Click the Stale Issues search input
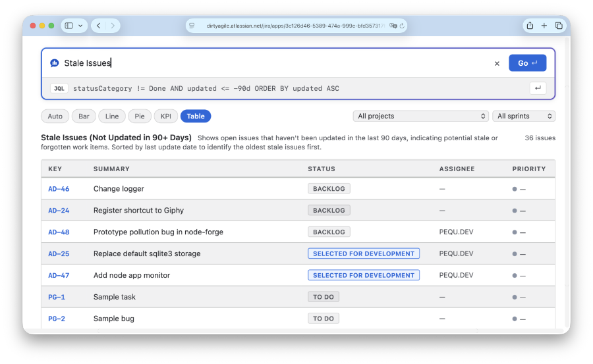 [276, 63]
